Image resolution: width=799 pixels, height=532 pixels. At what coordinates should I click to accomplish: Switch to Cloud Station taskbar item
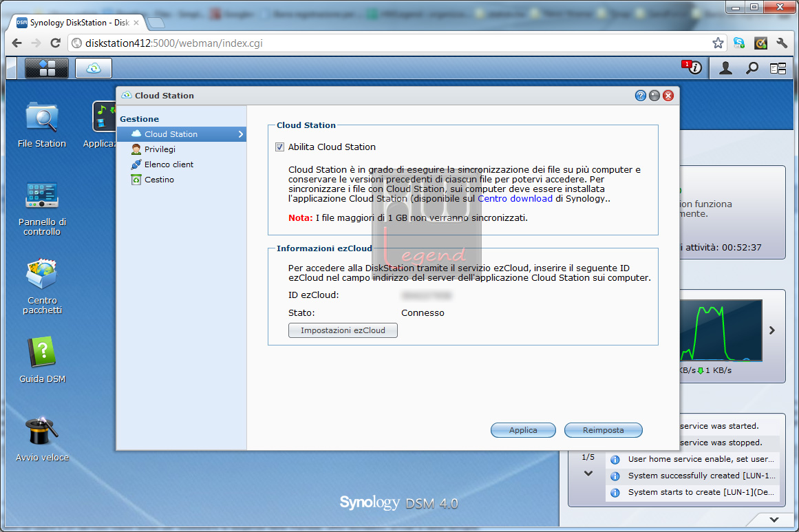click(x=94, y=67)
